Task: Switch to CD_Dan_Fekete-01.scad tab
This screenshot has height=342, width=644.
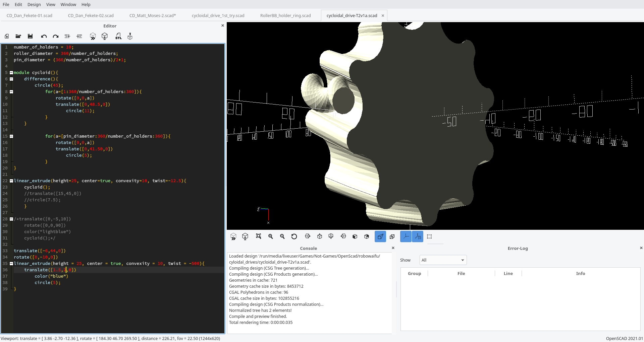Action: (x=30, y=15)
